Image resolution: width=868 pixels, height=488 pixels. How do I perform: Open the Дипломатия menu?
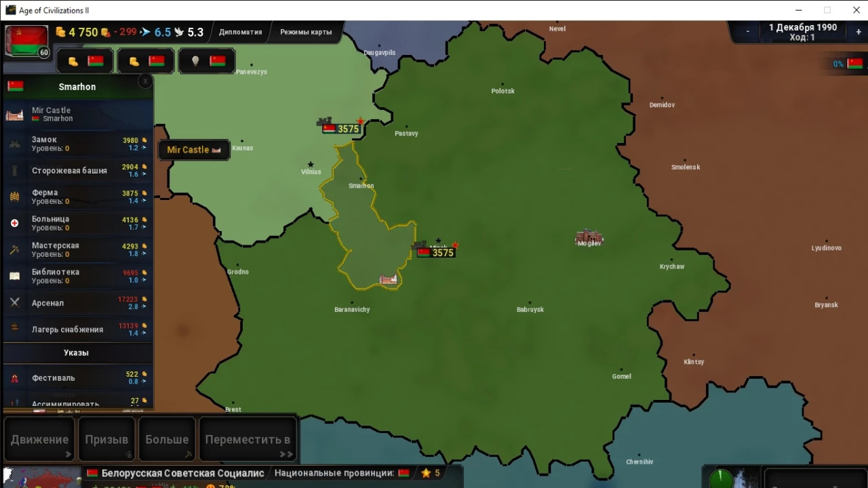[x=240, y=32]
